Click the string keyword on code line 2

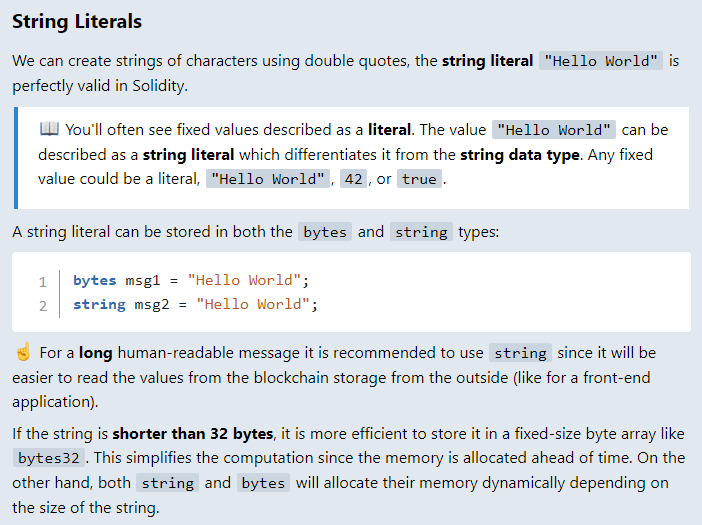coord(99,304)
